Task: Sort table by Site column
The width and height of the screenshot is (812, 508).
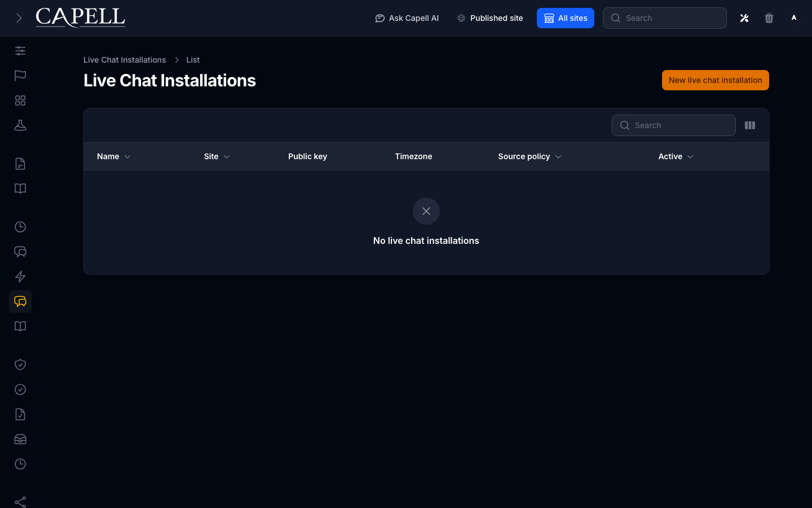Action: [217, 156]
